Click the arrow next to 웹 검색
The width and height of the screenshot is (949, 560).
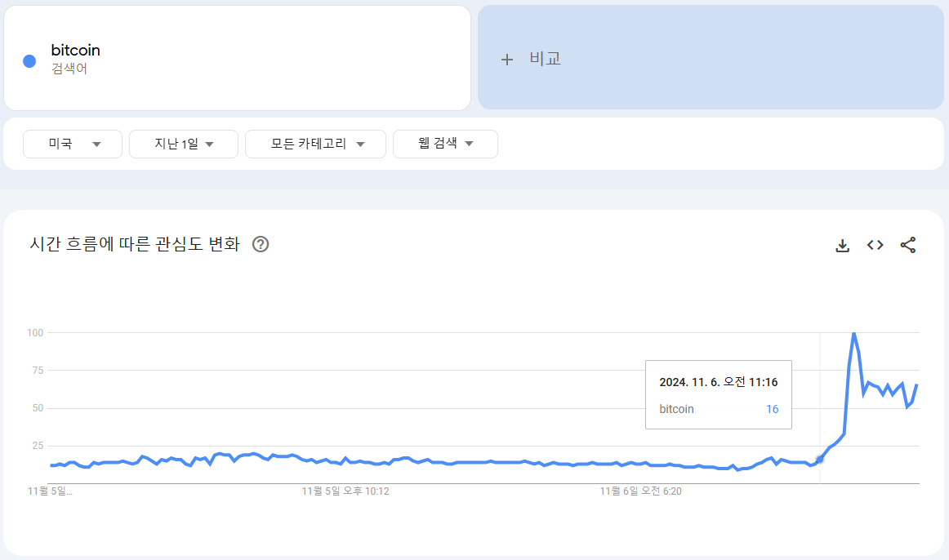pos(469,144)
